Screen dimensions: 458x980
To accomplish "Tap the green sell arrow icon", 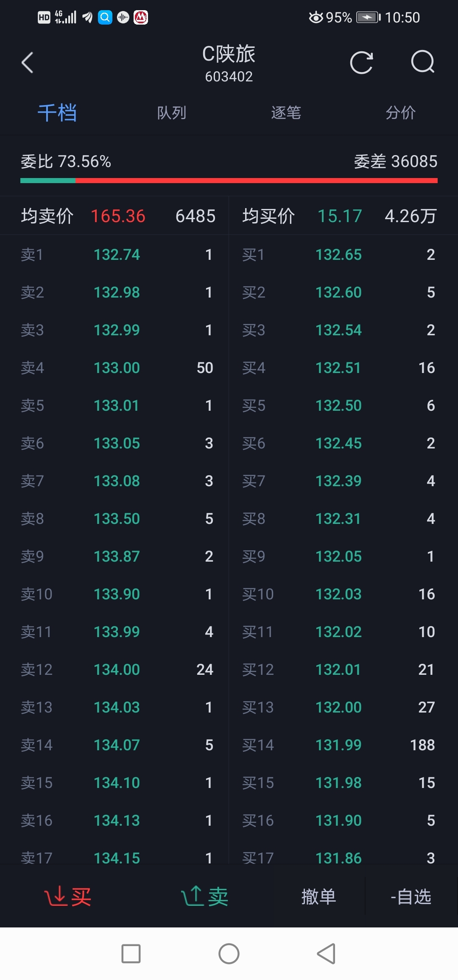I will [193, 896].
